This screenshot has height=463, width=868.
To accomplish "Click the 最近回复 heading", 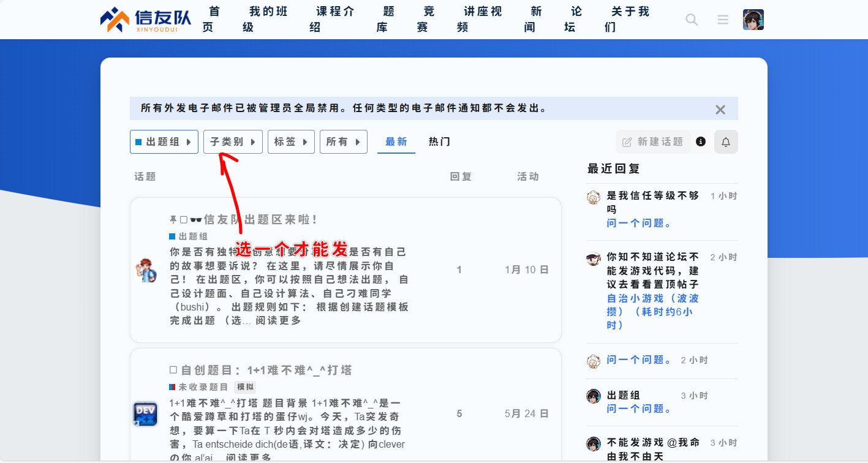I will [614, 168].
